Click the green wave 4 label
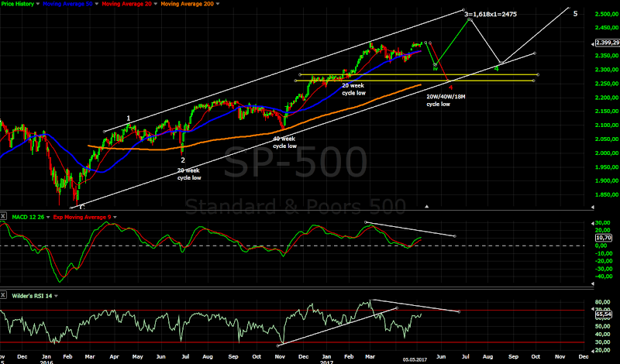The image size is (620, 364). click(x=497, y=69)
